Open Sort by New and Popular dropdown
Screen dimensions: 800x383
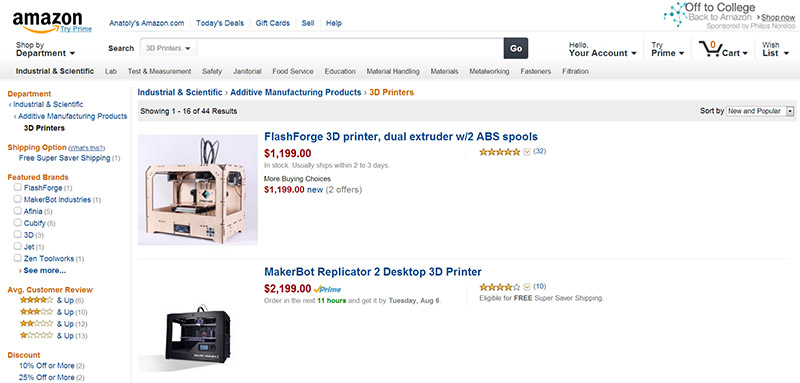(x=760, y=111)
